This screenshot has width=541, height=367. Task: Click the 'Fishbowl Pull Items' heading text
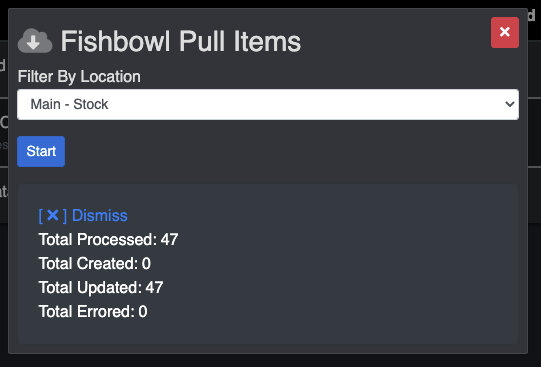click(181, 41)
